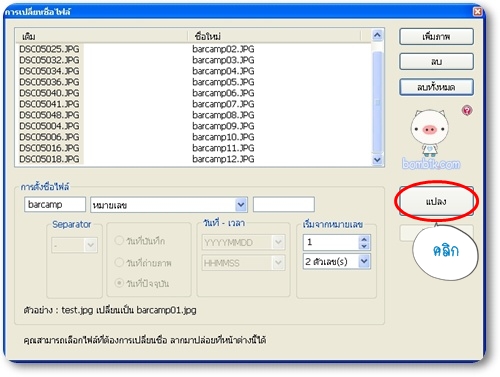500x377 pixels.
Task: Click the barcamp02.JPG new name cell
Action: pyautogui.click(x=223, y=49)
